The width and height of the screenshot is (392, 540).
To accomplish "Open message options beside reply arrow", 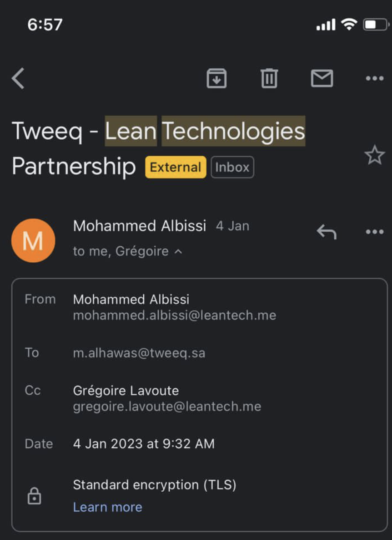I will click(x=374, y=232).
